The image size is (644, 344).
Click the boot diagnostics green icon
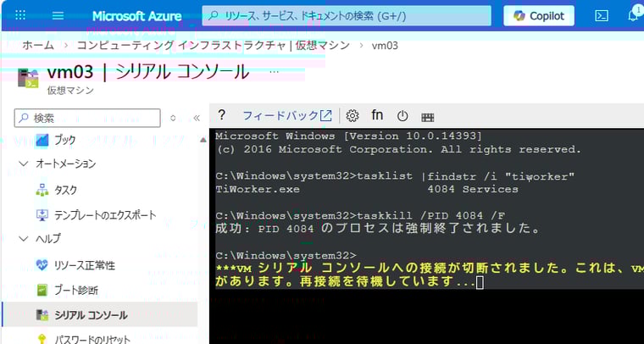42,291
